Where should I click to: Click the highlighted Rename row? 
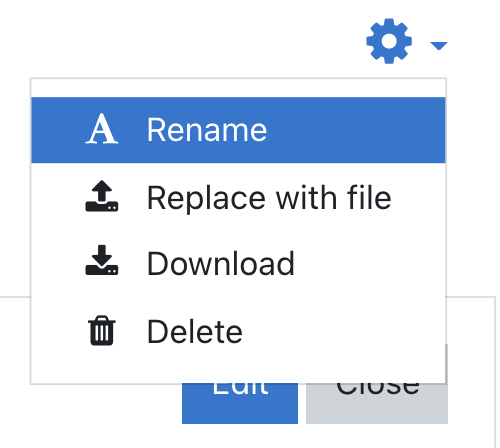[238, 130]
